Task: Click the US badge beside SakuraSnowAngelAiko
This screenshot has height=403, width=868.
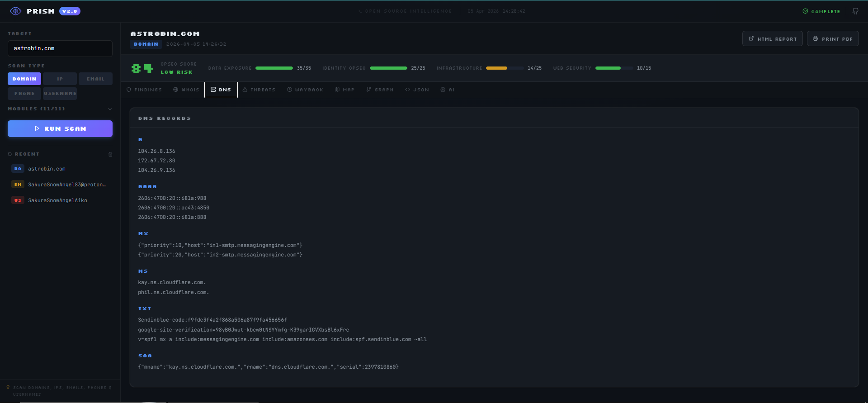Action: [x=18, y=200]
